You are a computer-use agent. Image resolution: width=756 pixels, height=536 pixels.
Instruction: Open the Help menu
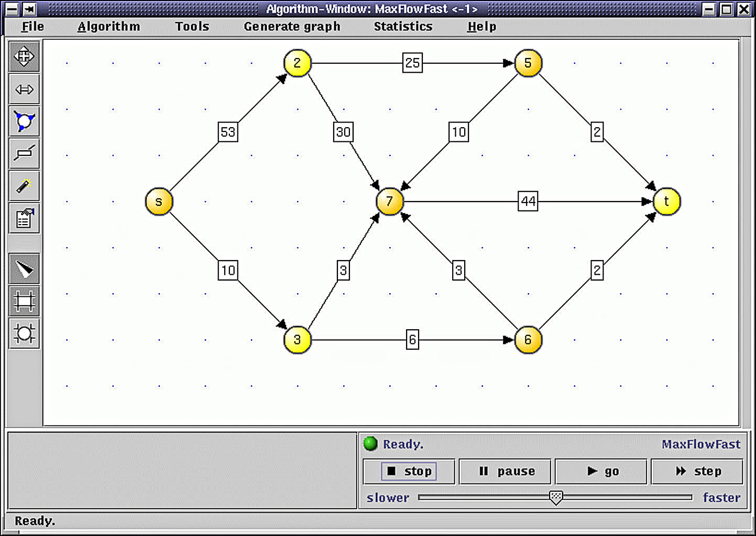point(481,27)
